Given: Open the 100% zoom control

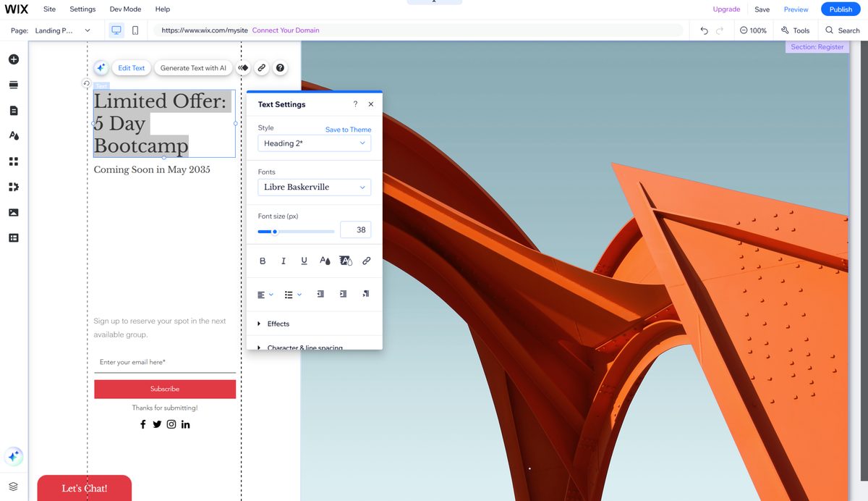Looking at the screenshot, I should click(x=753, y=30).
